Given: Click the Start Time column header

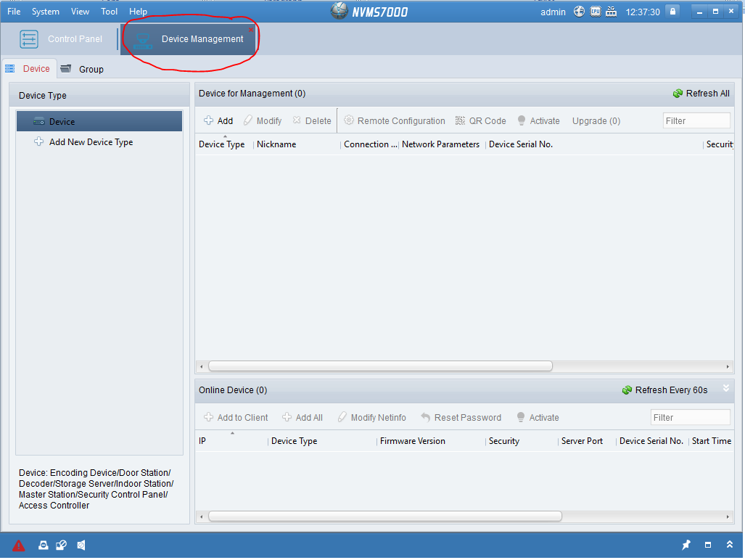Looking at the screenshot, I should (x=711, y=441).
